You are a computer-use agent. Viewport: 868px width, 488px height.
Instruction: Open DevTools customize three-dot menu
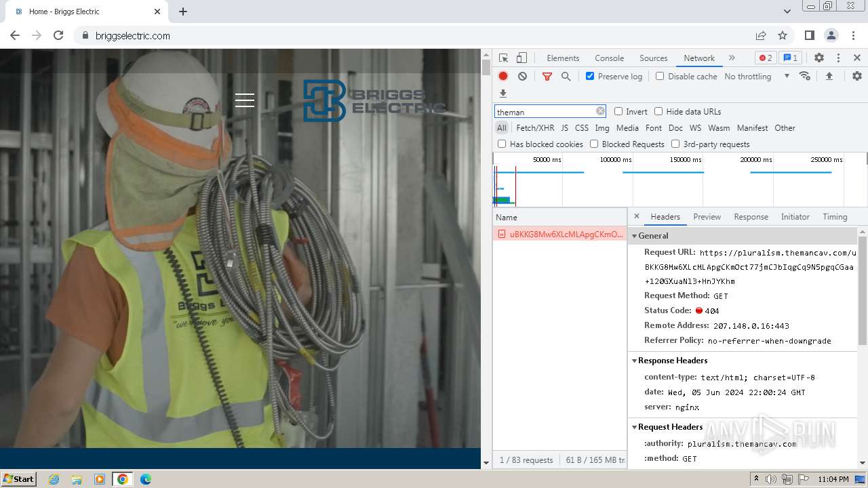coord(838,58)
